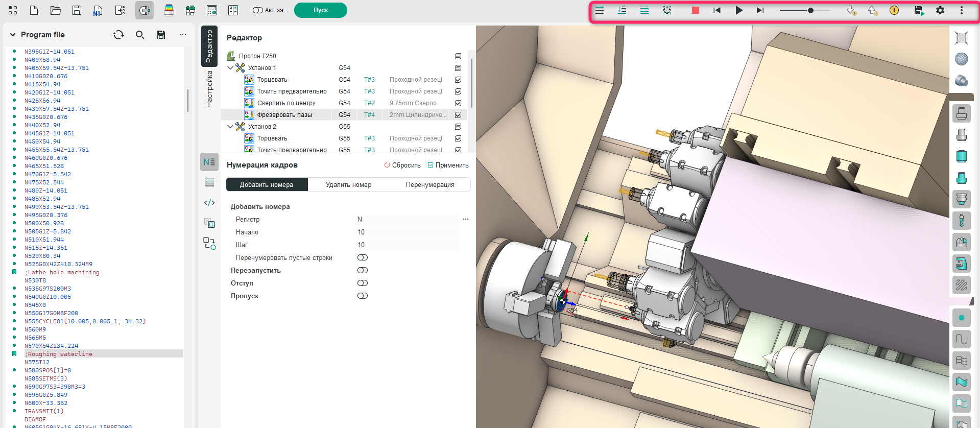Click the green Пуск button
The height and width of the screenshot is (428, 980).
[320, 10]
